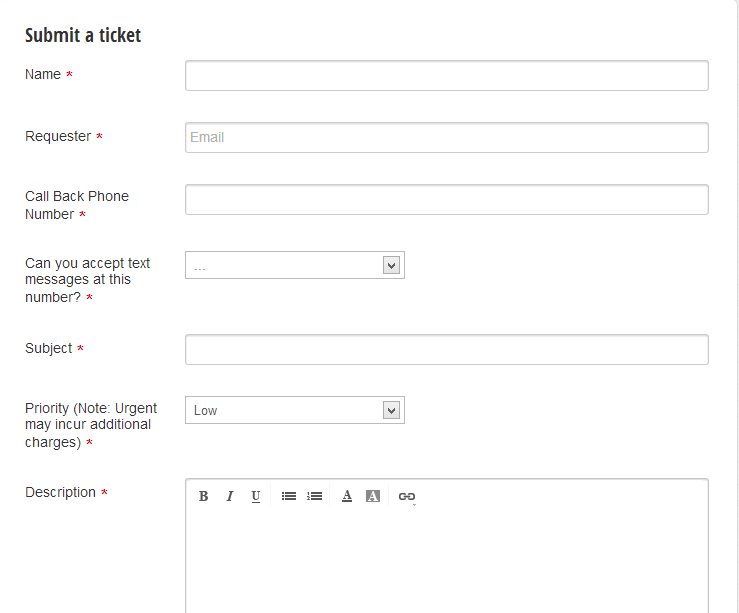Insert a numbered list in description

tap(314, 496)
